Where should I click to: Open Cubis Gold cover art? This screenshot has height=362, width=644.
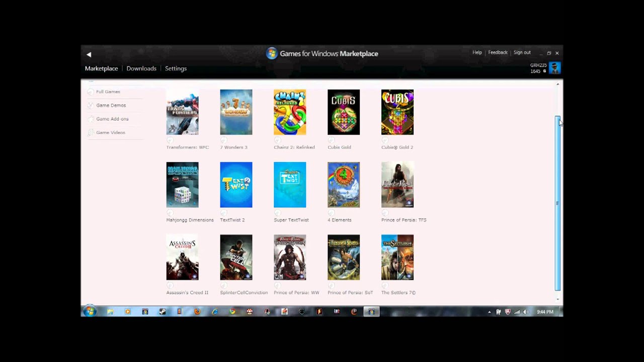pos(344,112)
